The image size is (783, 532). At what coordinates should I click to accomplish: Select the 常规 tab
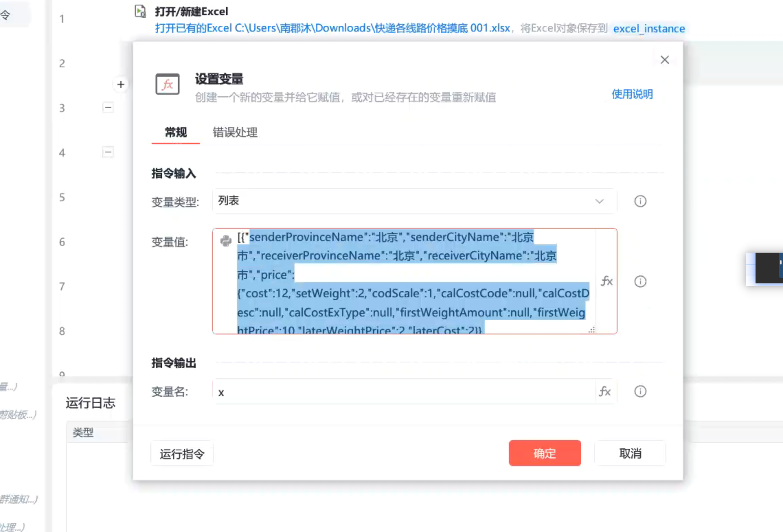175,132
